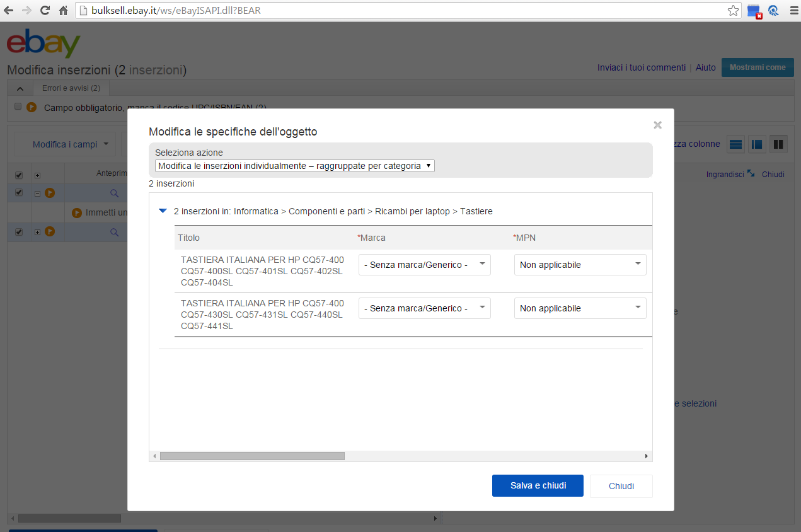
Task: Open the 'Seleziona azione' dropdown
Action: point(294,166)
